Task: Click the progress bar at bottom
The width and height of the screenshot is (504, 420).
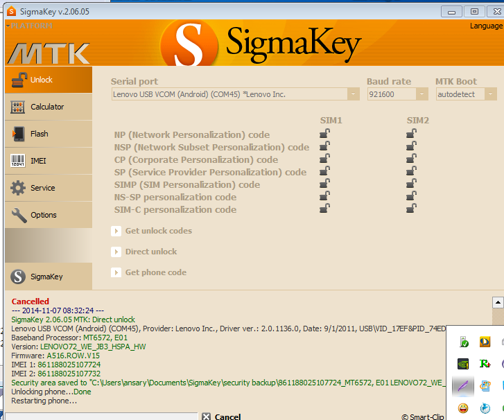Action: pos(101,417)
